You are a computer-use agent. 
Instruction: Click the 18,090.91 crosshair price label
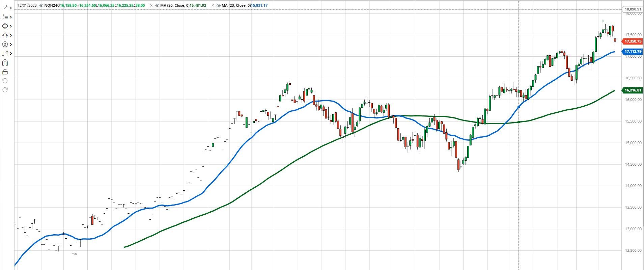632,9
